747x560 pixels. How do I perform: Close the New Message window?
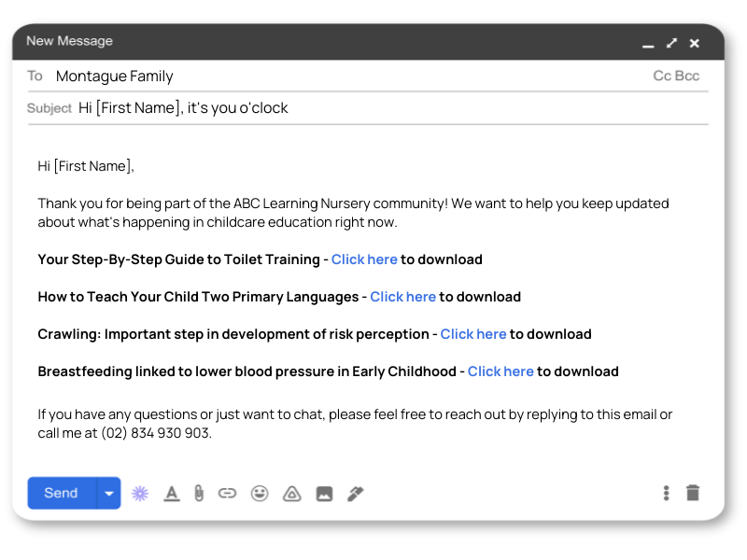tap(695, 43)
